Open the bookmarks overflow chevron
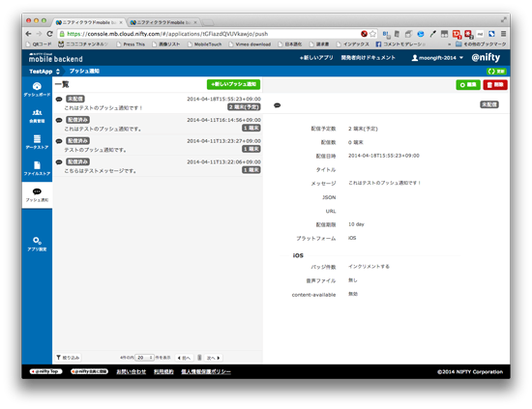This screenshot has width=532, height=409. pos(449,44)
